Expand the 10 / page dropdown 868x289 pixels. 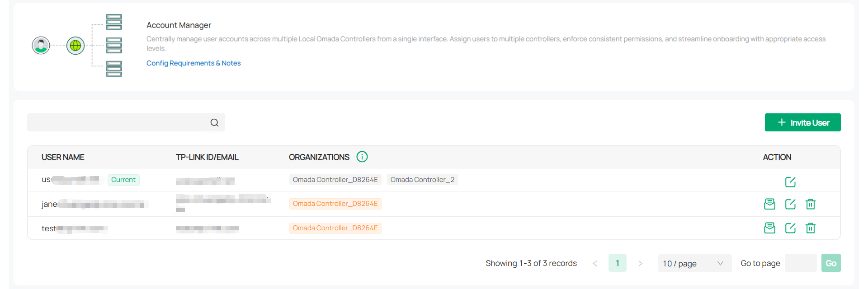[694, 263]
